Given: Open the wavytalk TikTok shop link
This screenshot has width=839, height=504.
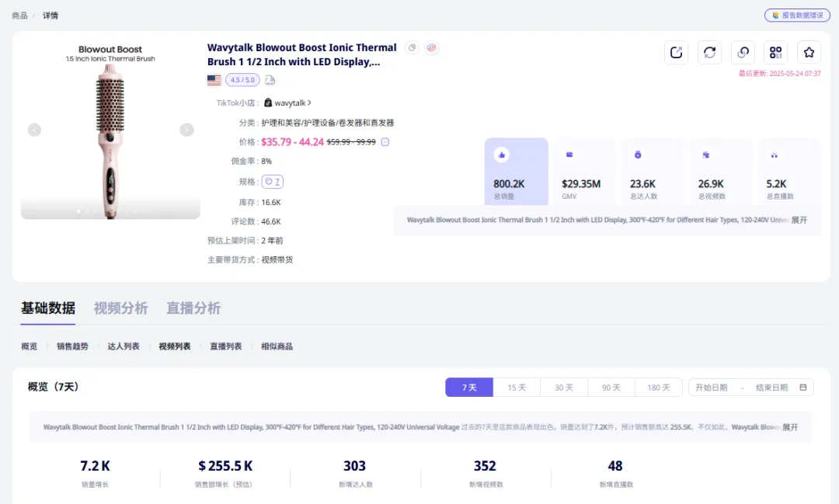Looking at the screenshot, I should coord(292,103).
